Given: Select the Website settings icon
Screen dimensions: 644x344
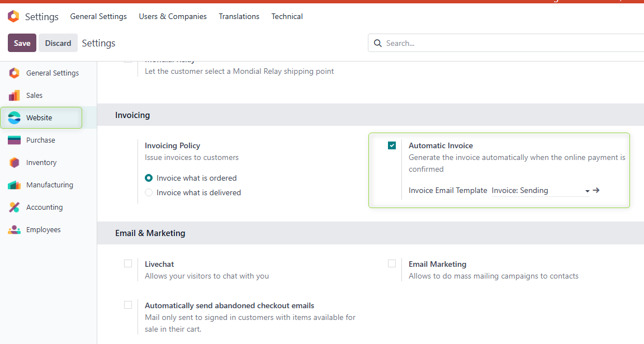Looking at the screenshot, I should [13, 117].
